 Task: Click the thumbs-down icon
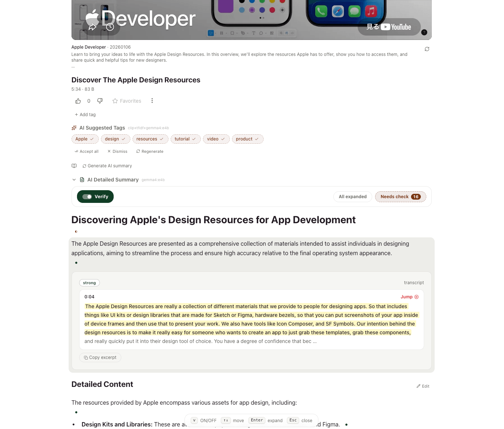(x=100, y=101)
